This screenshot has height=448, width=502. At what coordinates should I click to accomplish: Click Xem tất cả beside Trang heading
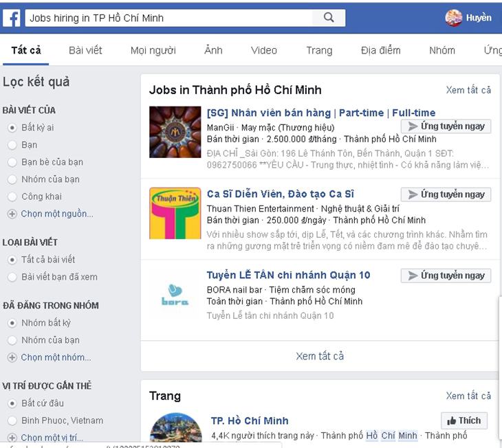468,396
